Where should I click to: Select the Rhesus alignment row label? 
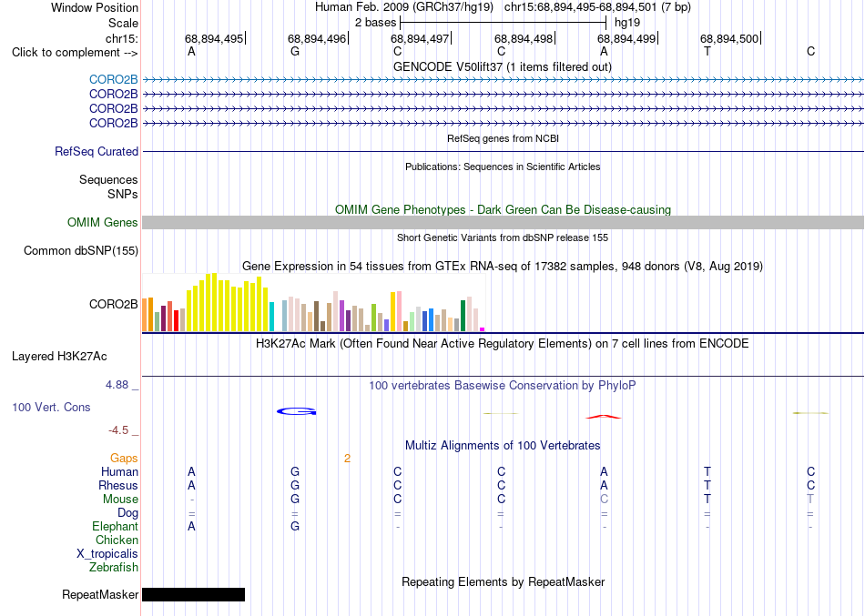coord(117,486)
